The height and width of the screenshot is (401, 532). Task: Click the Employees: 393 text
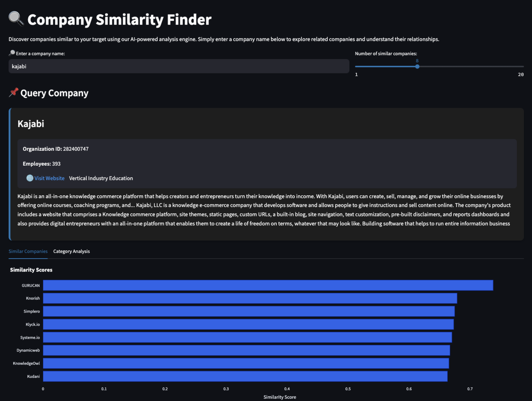[42, 164]
